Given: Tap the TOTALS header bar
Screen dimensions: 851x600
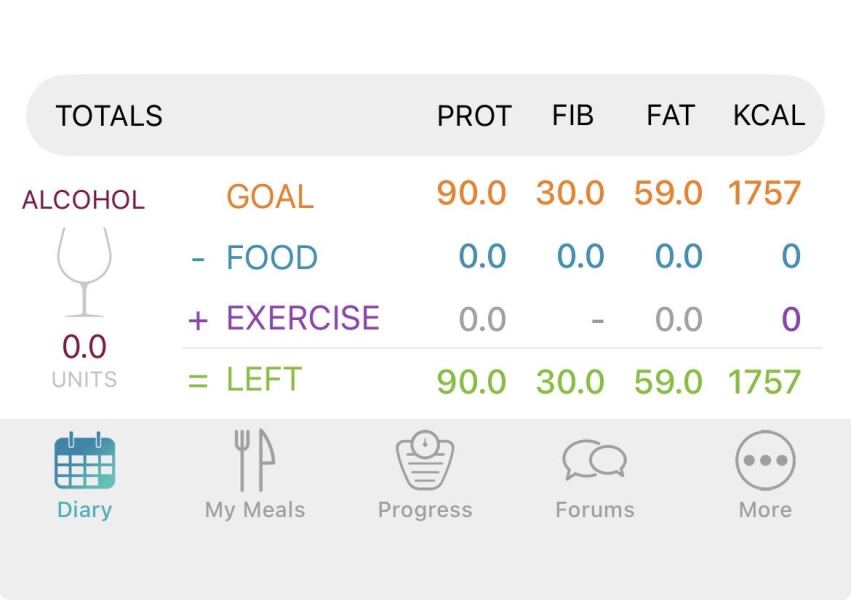Looking at the screenshot, I should tap(109, 116).
